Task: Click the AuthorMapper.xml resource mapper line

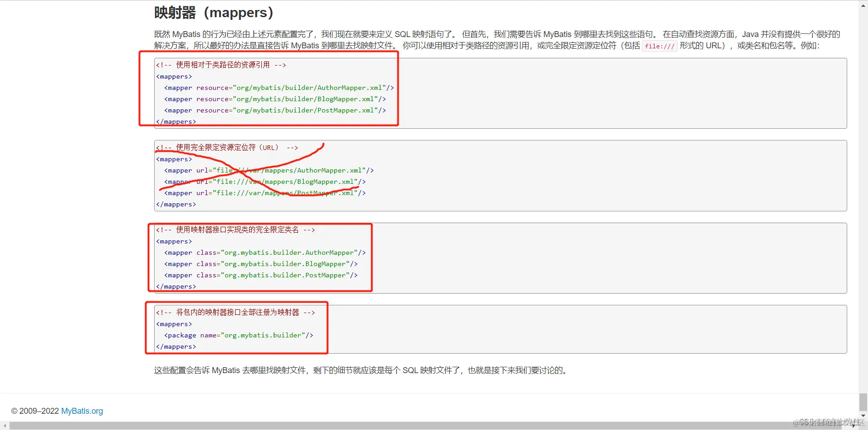Action: point(279,88)
